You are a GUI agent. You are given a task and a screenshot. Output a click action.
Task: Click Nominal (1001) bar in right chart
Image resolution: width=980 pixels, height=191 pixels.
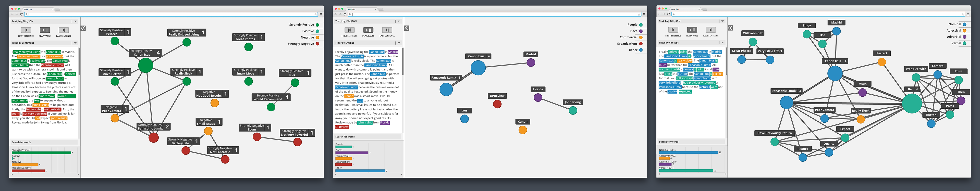pyautogui.click(x=689, y=152)
